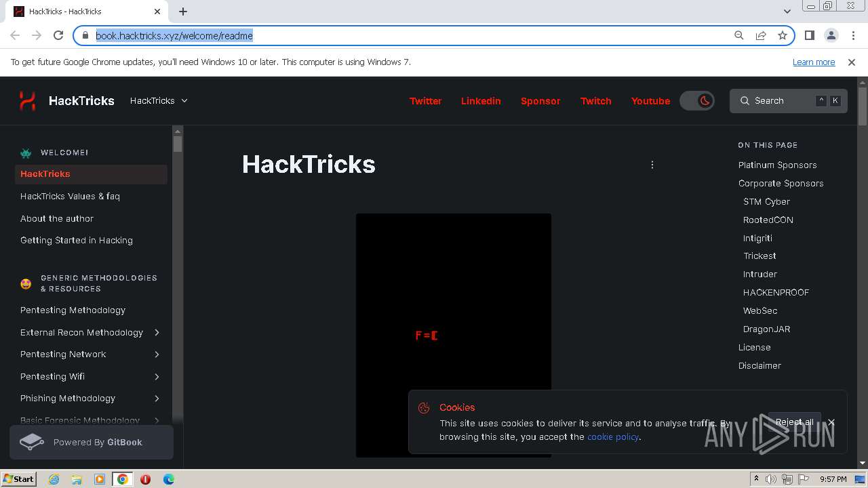868x488 pixels.
Task: Jump to Corporate Sponsors section
Action: 781,183
